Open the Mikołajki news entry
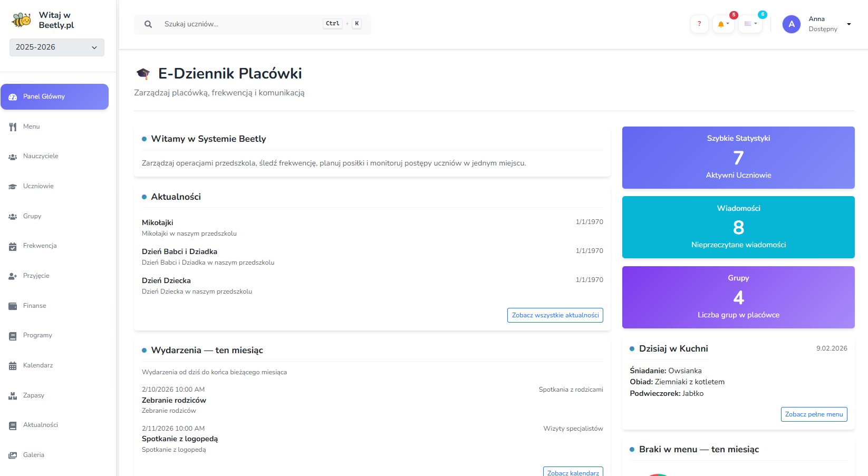 pyautogui.click(x=158, y=222)
